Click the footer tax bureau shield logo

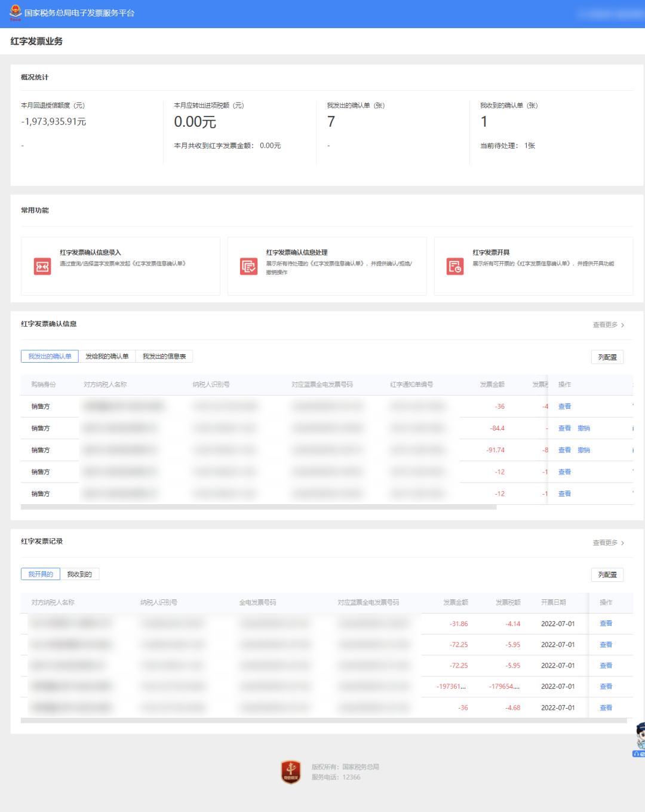click(291, 772)
